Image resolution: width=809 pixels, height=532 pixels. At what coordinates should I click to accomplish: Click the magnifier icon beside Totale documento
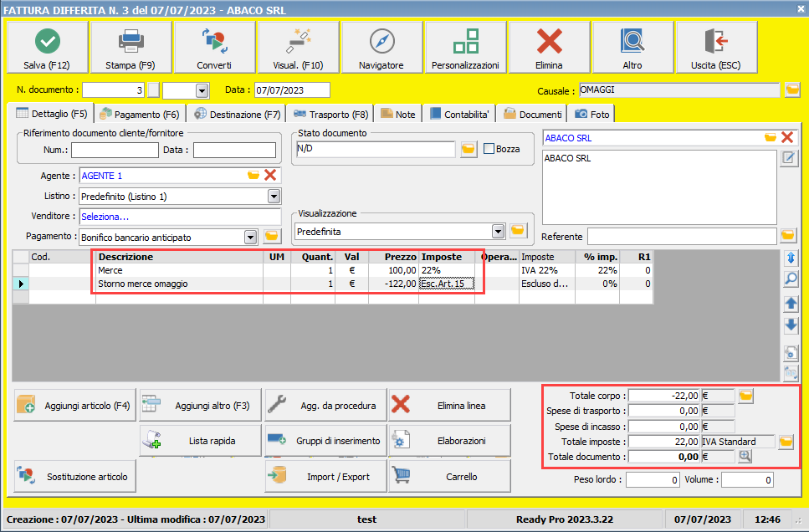click(745, 456)
